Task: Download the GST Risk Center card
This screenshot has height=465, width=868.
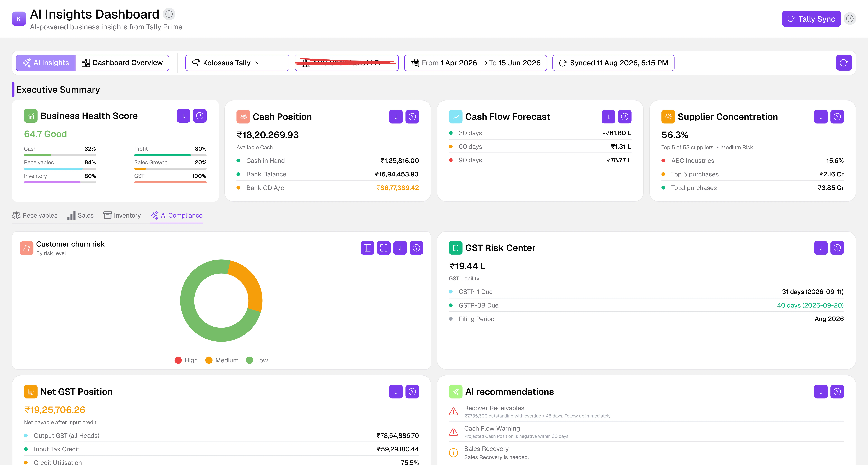Action: [821, 248]
